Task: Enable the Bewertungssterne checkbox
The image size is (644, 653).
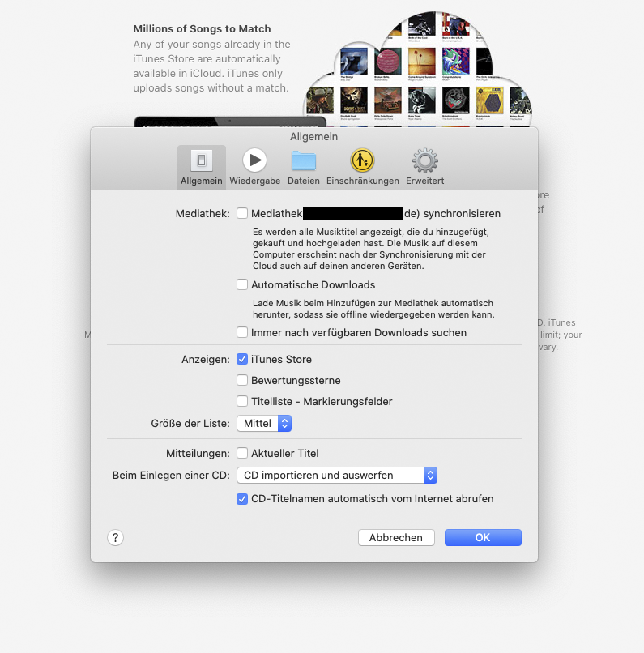Action: coord(242,380)
